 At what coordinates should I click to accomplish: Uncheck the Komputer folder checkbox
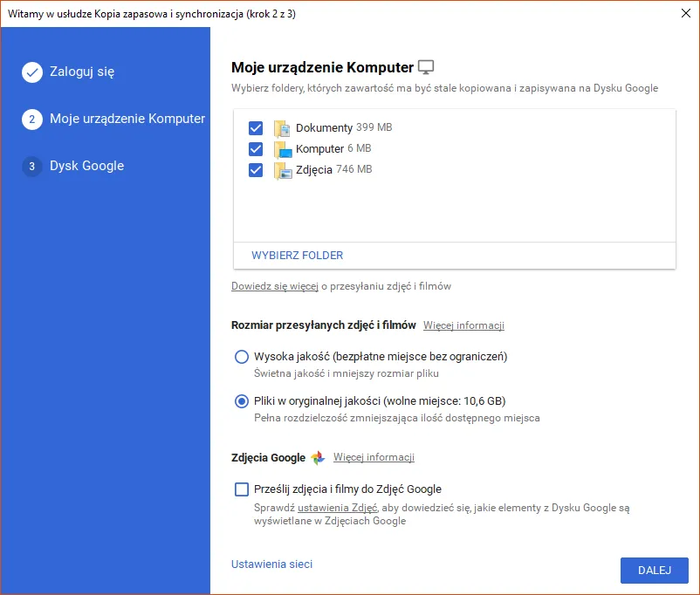(x=256, y=149)
